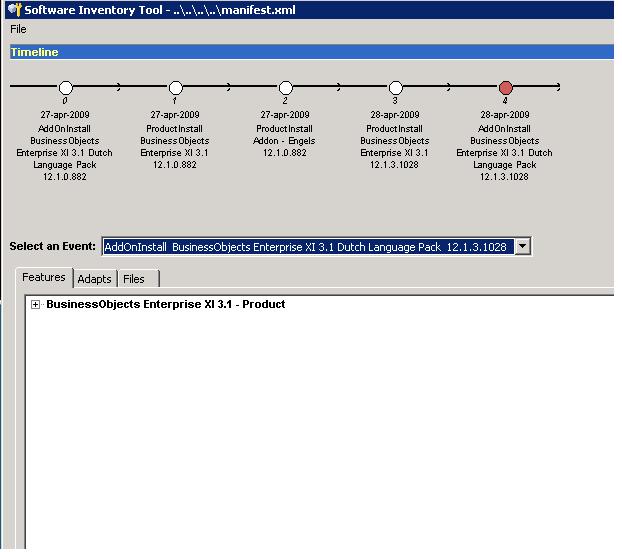Expand BusinessObjects Enterprise XI 3.1 - Product node

(x=35, y=305)
